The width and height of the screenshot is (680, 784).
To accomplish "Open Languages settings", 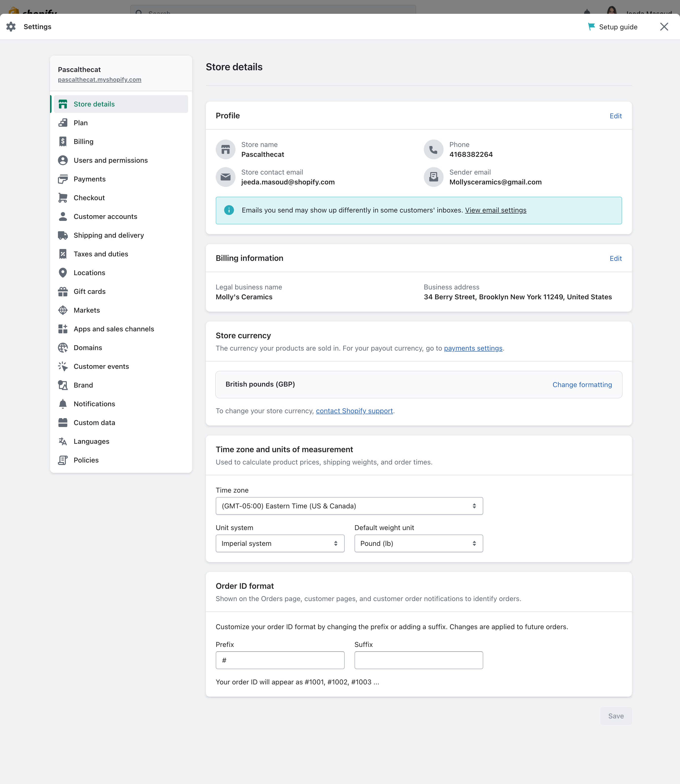I will pos(121,441).
